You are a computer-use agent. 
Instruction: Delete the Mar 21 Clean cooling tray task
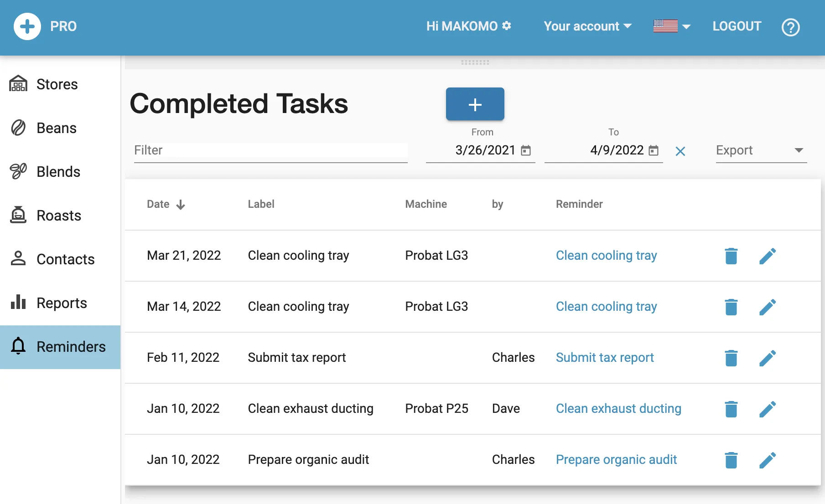(731, 256)
